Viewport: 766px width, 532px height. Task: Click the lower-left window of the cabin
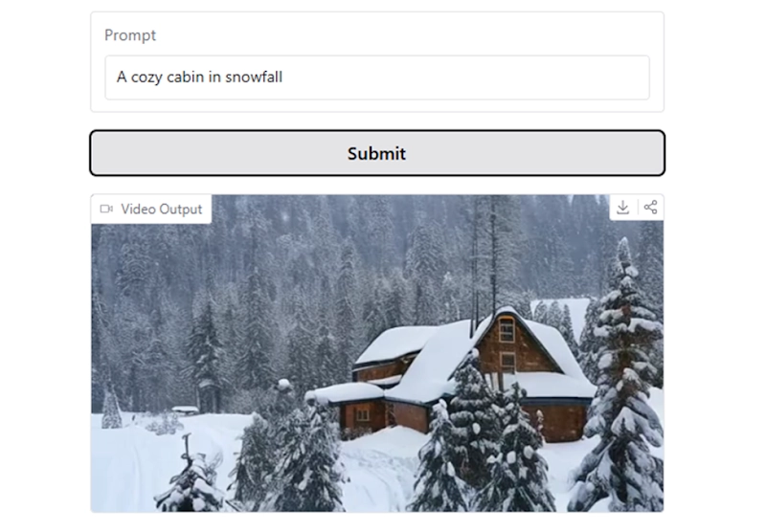(363, 415)
